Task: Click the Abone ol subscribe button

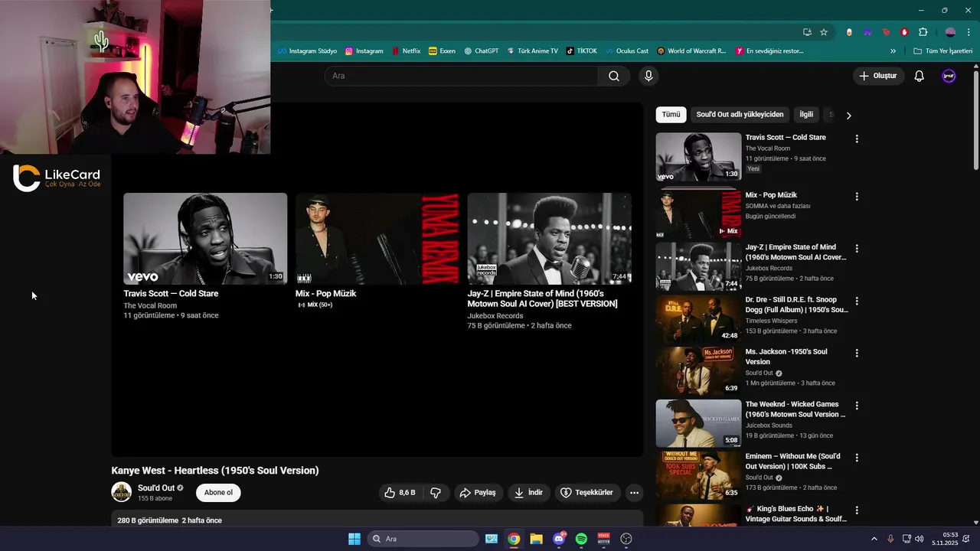Action: pyautogui.click(x=218, y=493)
